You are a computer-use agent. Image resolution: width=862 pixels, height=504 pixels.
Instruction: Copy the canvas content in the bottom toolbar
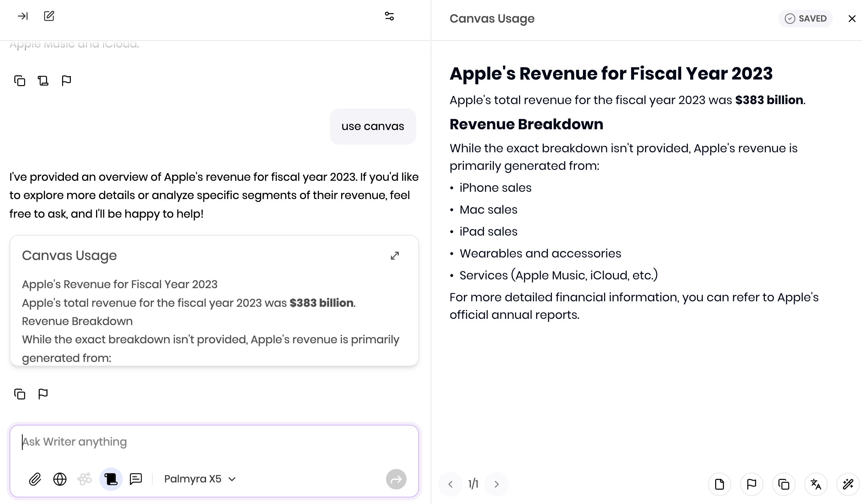[784, 484]
